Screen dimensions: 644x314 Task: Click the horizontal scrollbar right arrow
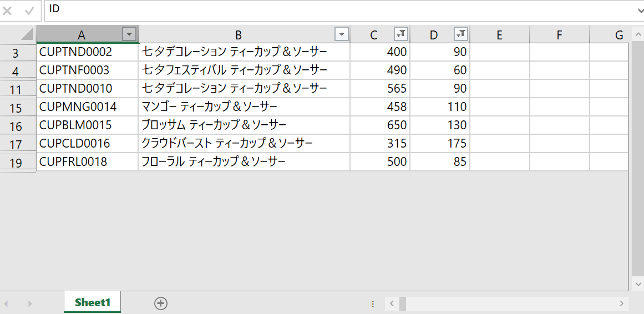click(x=621, y=303)
